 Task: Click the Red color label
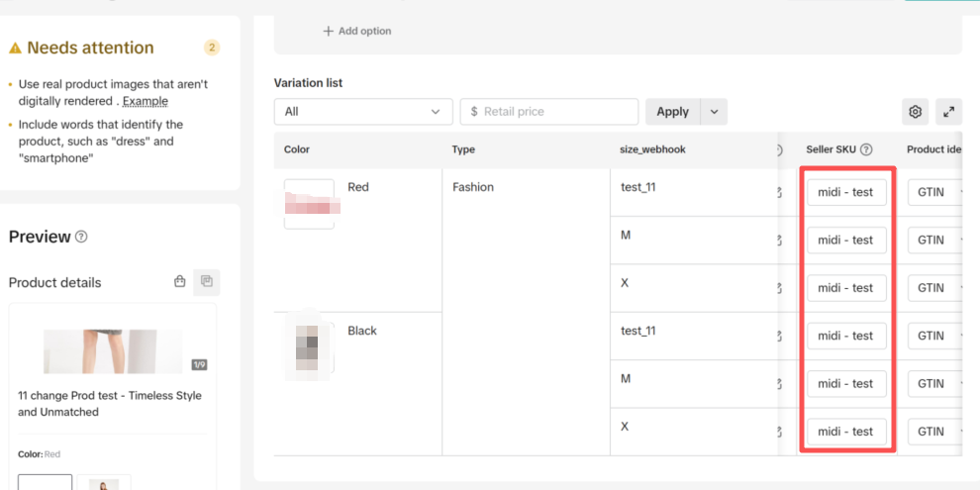tap(358, 187)
